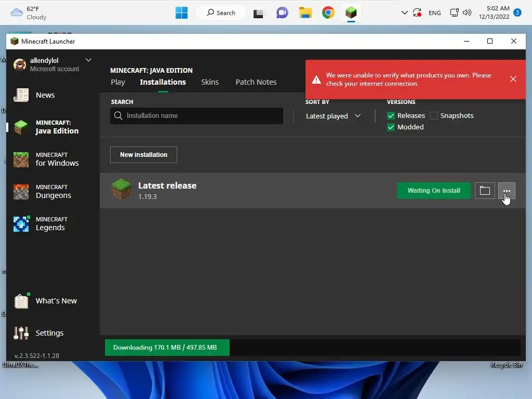This screenshot has width=532, height=399.
Task: Click the MINECRAFT: JAVA EDITION heading
Action: click(x=151, y=70)
